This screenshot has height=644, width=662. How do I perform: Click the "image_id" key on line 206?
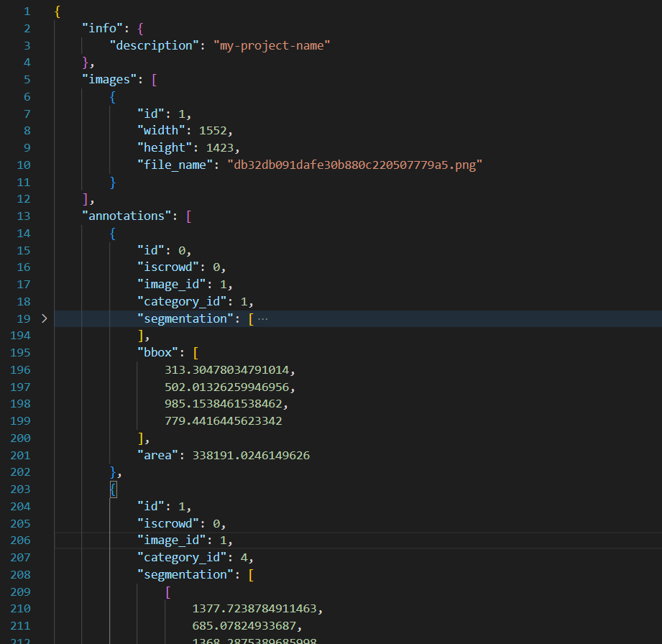point(171,540)
